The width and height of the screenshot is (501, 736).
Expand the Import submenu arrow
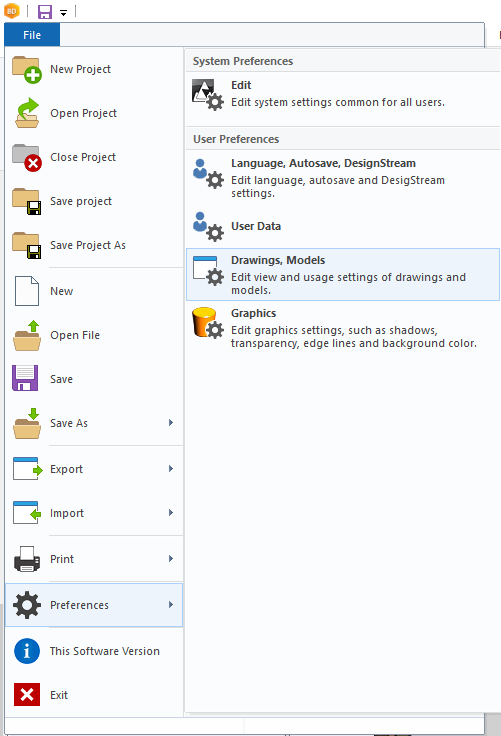(171, 513)
